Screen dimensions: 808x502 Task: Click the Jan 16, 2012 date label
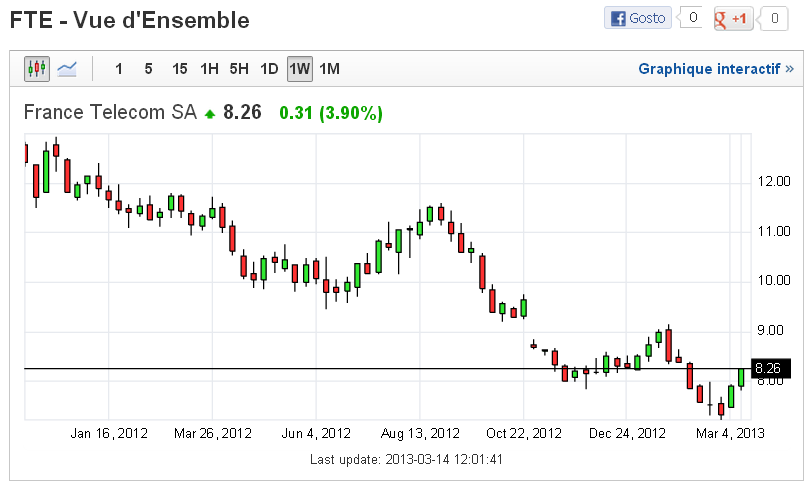coord(109,433)
